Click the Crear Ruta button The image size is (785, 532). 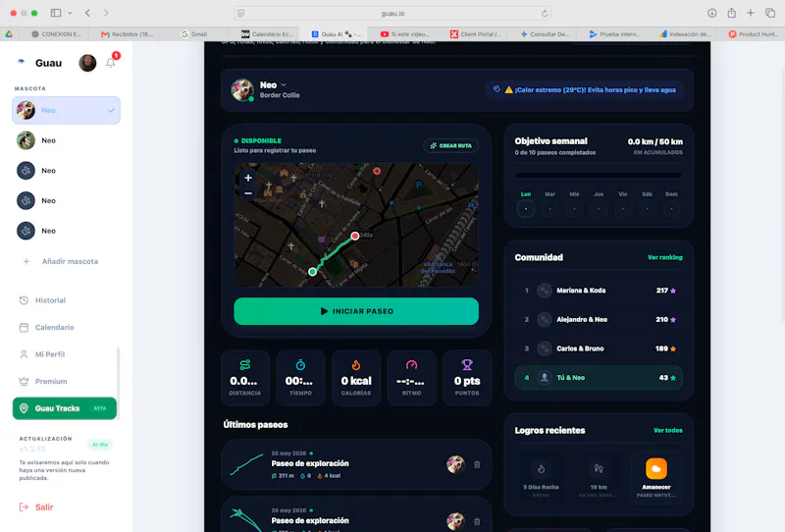coord(450,145)
